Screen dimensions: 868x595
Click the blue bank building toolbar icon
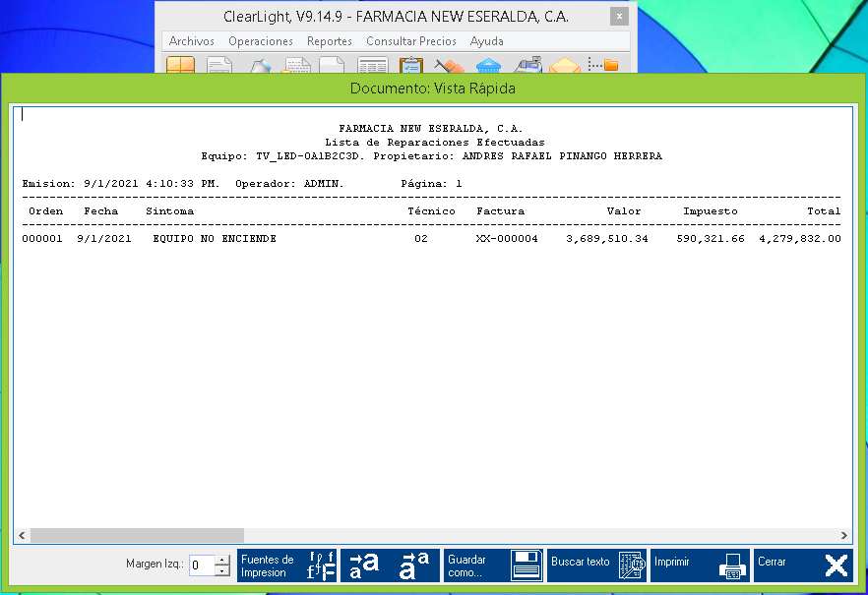488,66
